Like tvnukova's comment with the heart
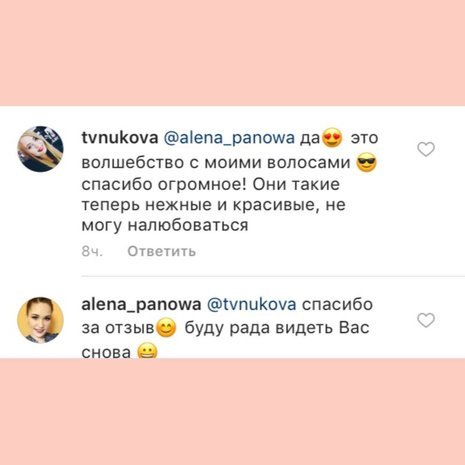465x465 pixels. coord(426,149)
